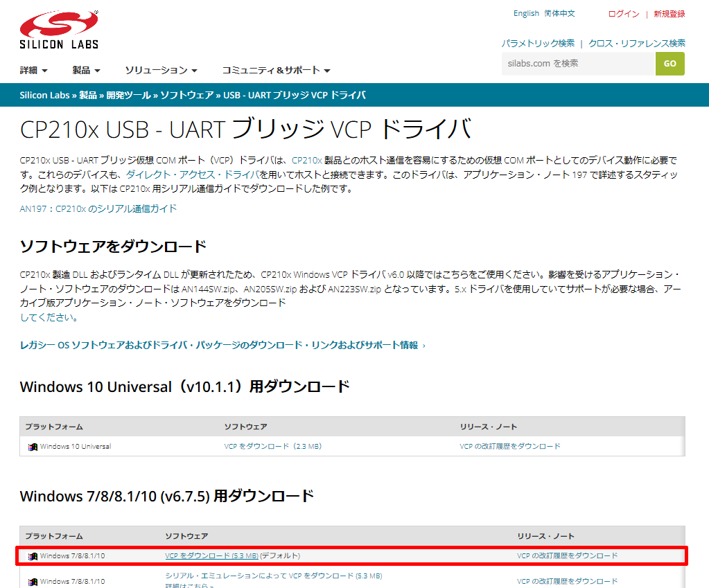
Task: Click プラットフォーム header in the Windows 10 Universal table
Action: point(54,427)
